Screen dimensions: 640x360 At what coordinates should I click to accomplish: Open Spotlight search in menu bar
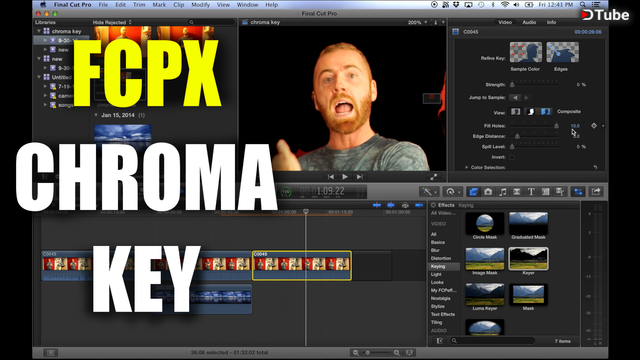coord(583,4)
